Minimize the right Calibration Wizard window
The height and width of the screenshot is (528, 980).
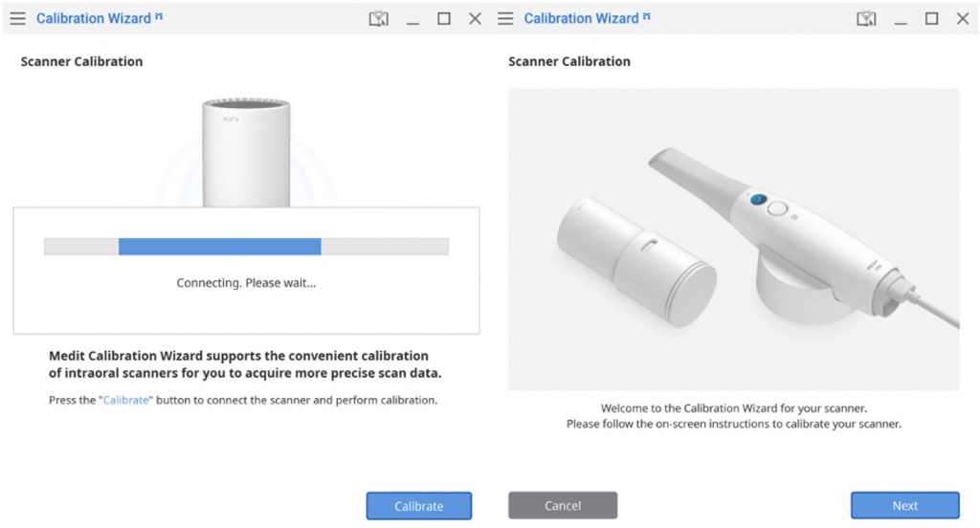pyautogui.click(x=900, y=23)
